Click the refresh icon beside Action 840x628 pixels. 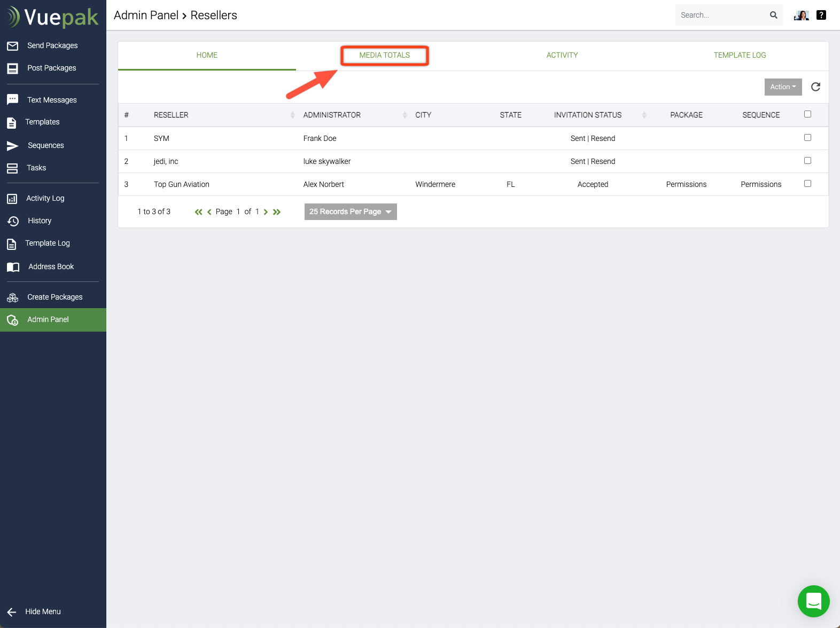click(815, 87)
